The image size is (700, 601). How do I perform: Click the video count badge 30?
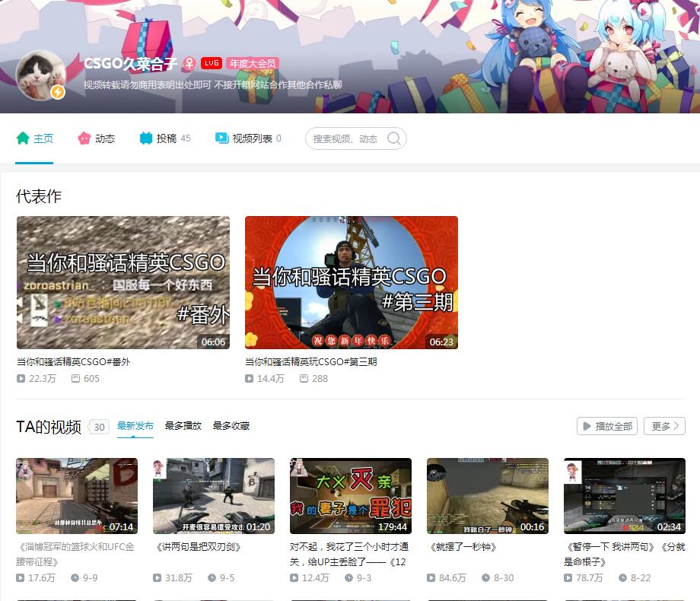pos(99,428)
